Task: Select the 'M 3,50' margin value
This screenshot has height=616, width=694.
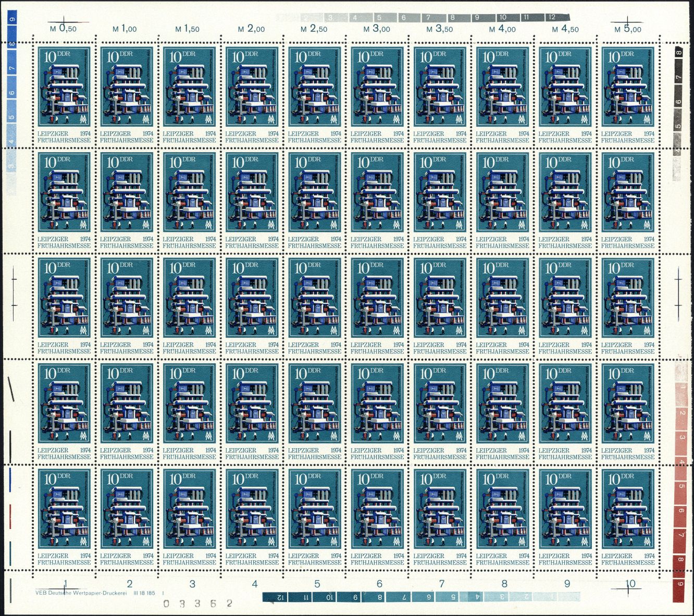Action: (x=440, y=29)
